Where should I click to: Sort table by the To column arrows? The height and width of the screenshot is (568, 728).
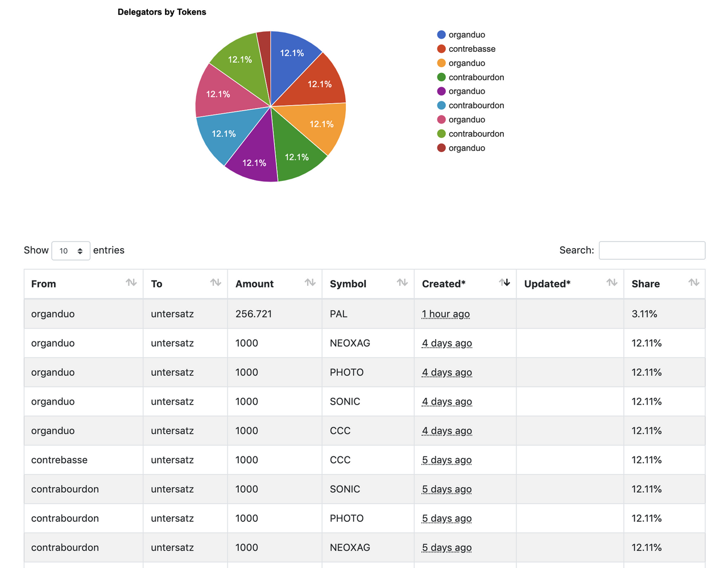point(215,283)
